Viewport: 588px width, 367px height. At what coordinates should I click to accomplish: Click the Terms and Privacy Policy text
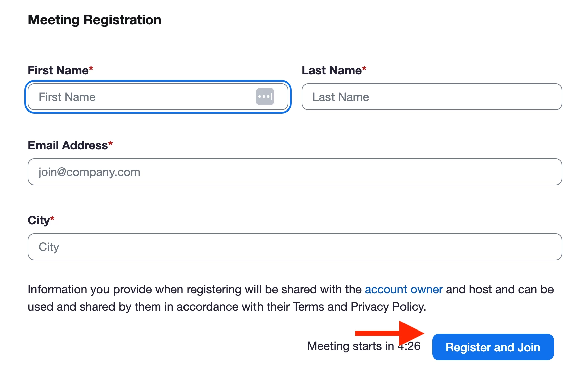click(359, 307)
